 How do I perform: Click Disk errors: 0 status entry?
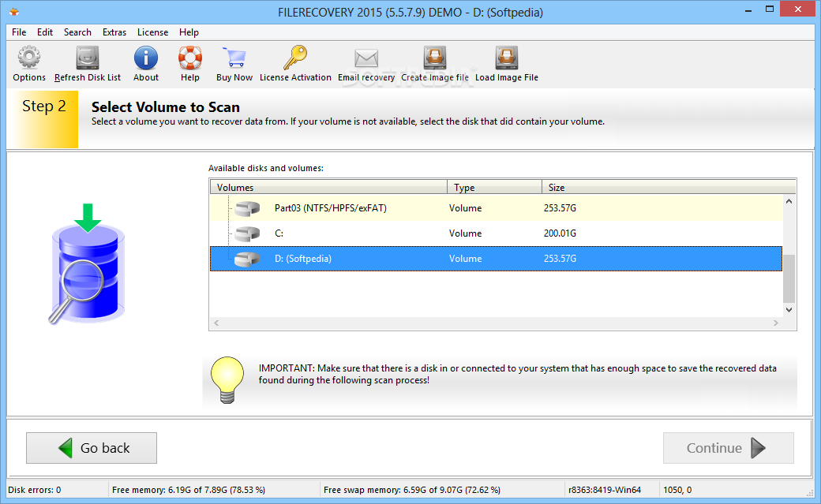click(x=35, y=490)
